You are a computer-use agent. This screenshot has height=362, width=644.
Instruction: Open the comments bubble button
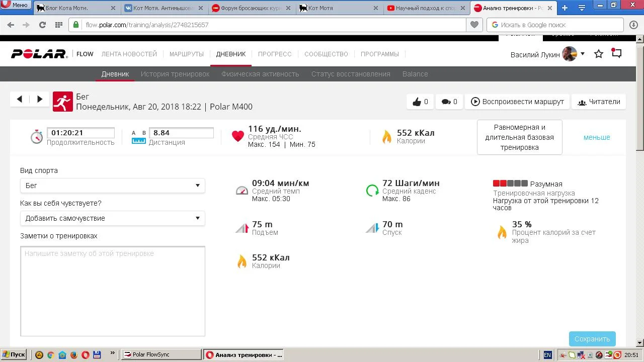pyautogui.click(x=449, y=102)
